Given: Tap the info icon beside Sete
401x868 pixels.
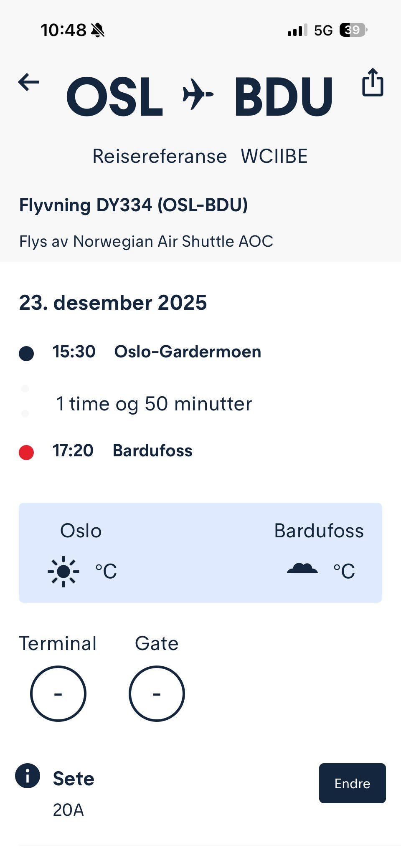Looking at the screenshot, I should pos(28,776).
